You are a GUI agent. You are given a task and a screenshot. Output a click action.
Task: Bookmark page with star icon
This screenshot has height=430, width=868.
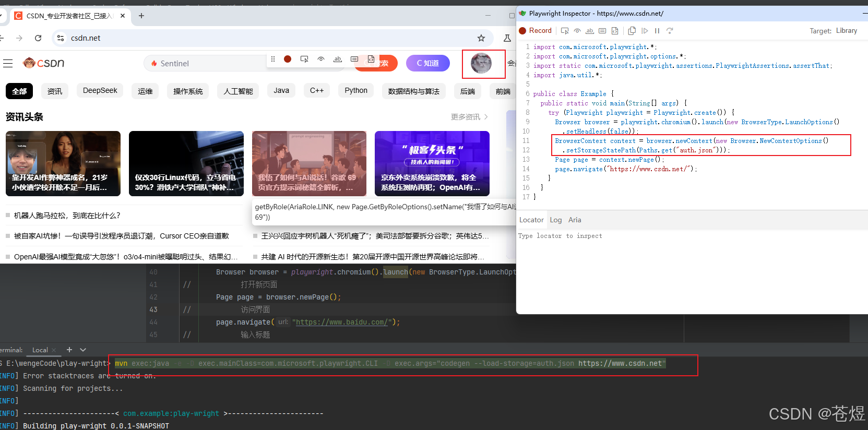click(x=481, y=38)
